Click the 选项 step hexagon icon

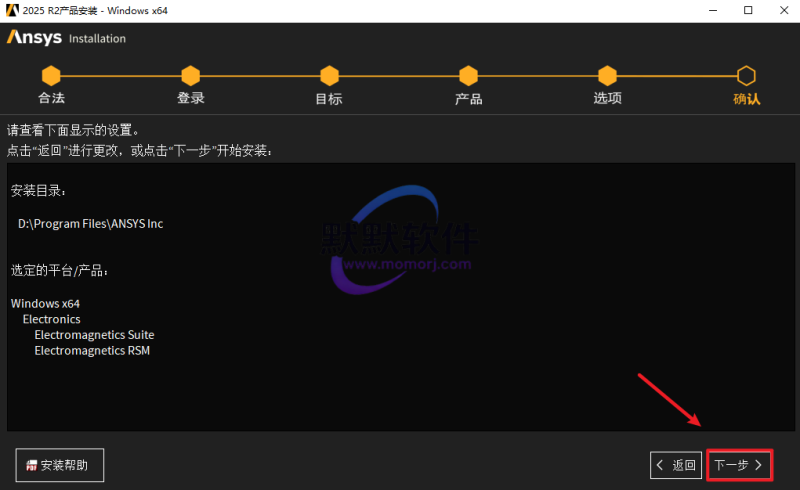point(607,76)
